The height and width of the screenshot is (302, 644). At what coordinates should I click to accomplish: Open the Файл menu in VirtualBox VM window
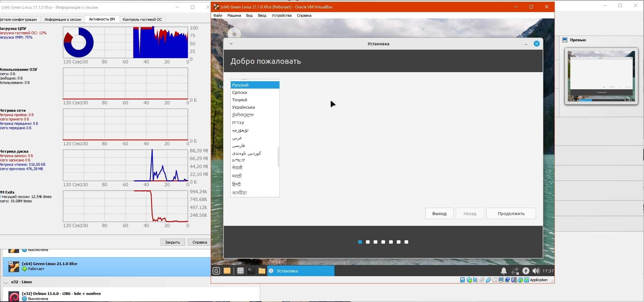click(x=218, y=15)
